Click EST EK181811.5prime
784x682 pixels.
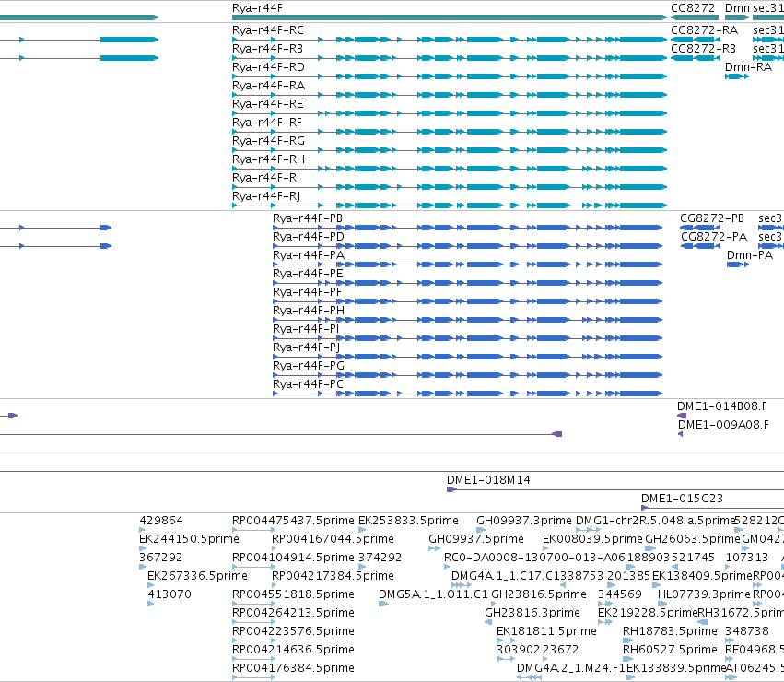pos(546,632)
